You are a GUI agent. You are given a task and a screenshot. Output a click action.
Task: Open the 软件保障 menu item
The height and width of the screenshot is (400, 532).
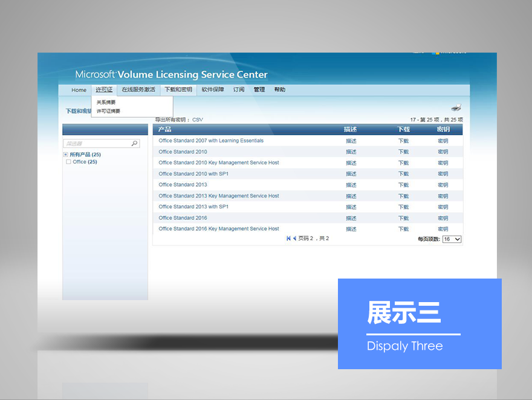tap(213, 90)
